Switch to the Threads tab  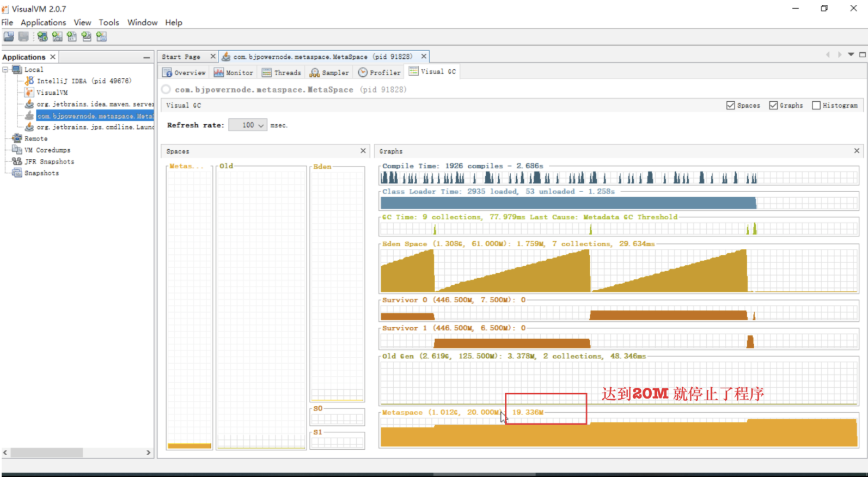click(282, 72)
